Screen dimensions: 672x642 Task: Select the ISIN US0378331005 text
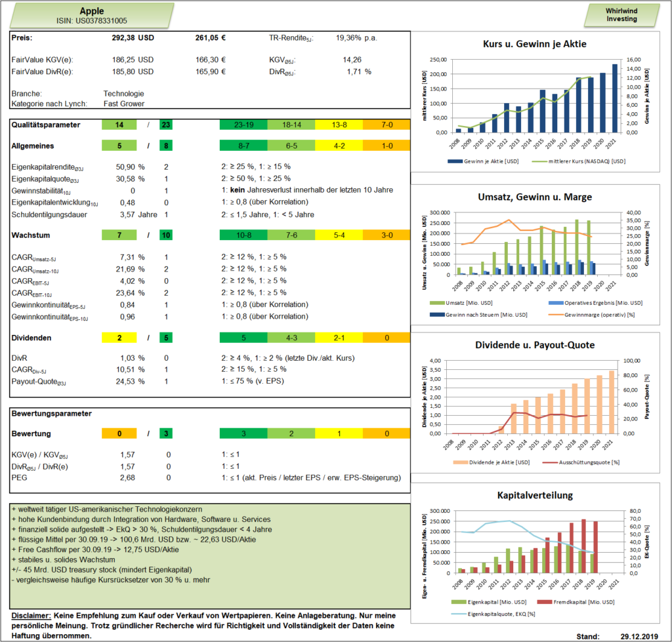pyautogui.click(x=92, y=21)
